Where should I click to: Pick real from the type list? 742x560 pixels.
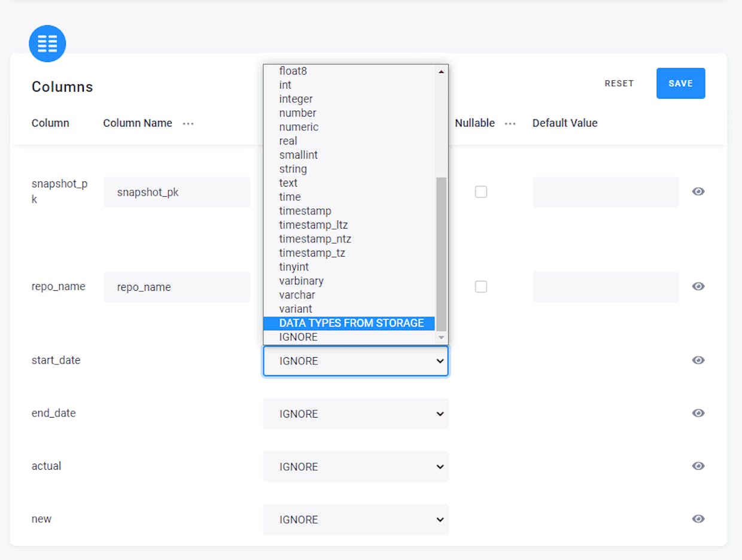(x=349, y=141)
